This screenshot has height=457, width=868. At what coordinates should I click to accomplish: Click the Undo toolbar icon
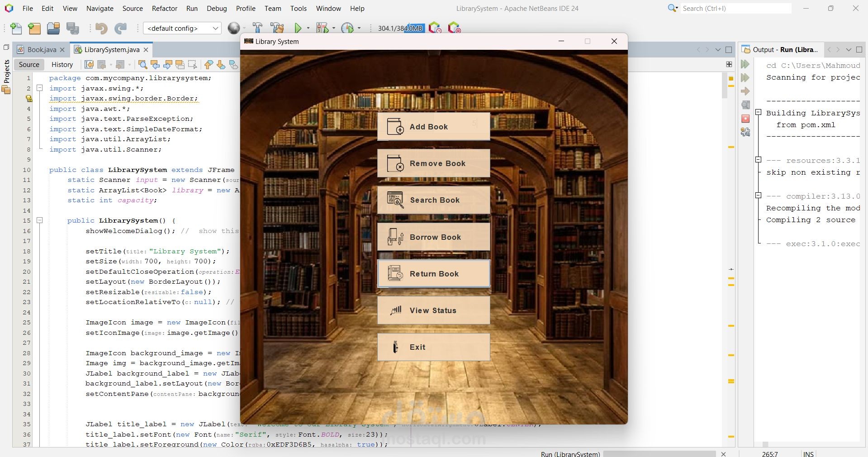click(x=101, y=29)
